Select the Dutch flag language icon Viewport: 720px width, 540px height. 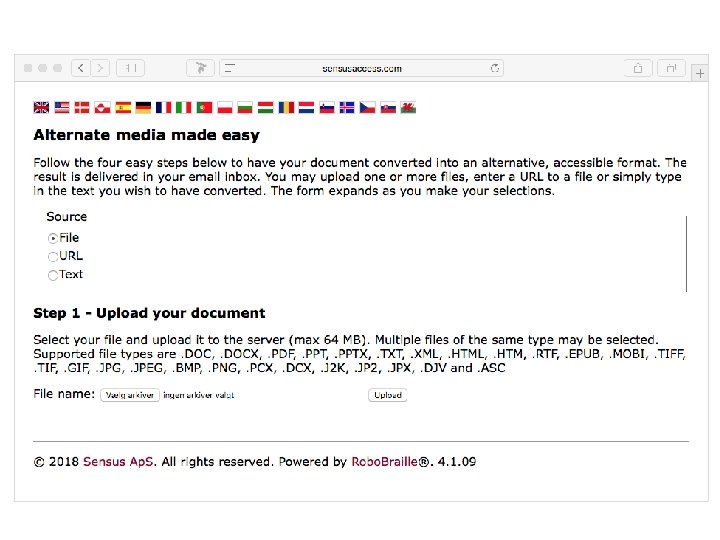tap(306, 107)
